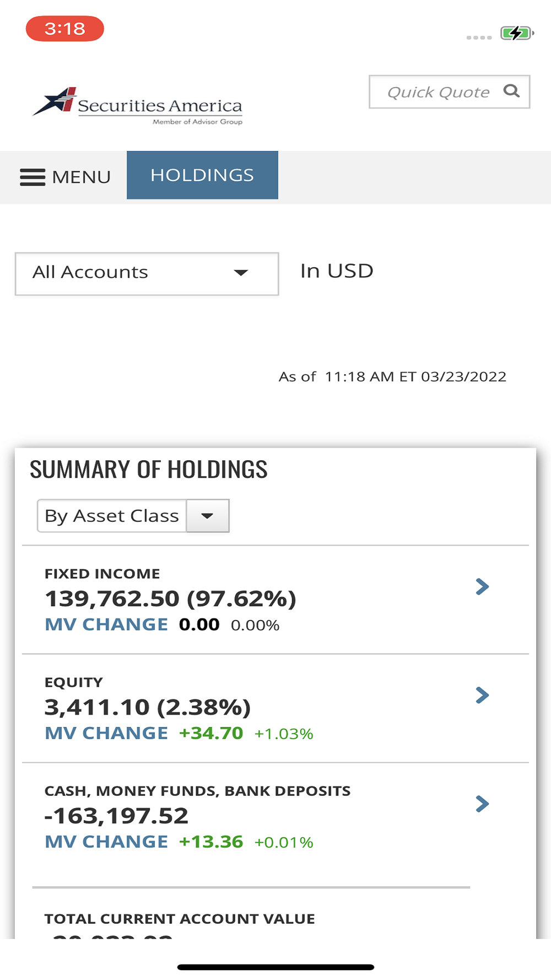Tap the Quick Quote search magnifier icon

511,91
